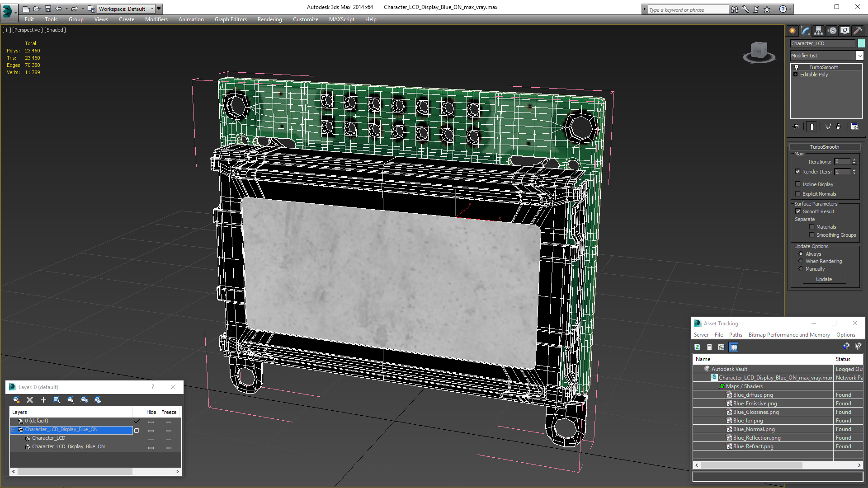
Task: Open the Create command panel tab
Action: pos(793,31)
